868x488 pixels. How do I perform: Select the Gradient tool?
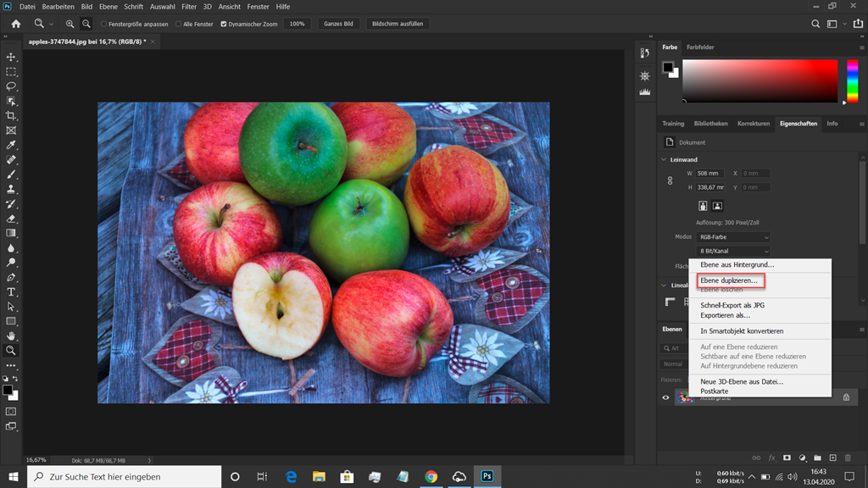(11, 233)
